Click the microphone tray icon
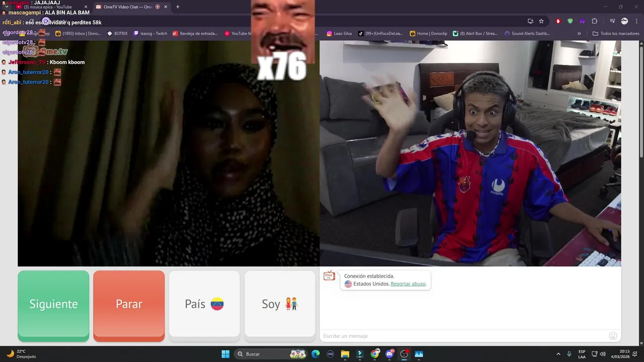Viewport: 644px width, 362px height. (569, 354)
